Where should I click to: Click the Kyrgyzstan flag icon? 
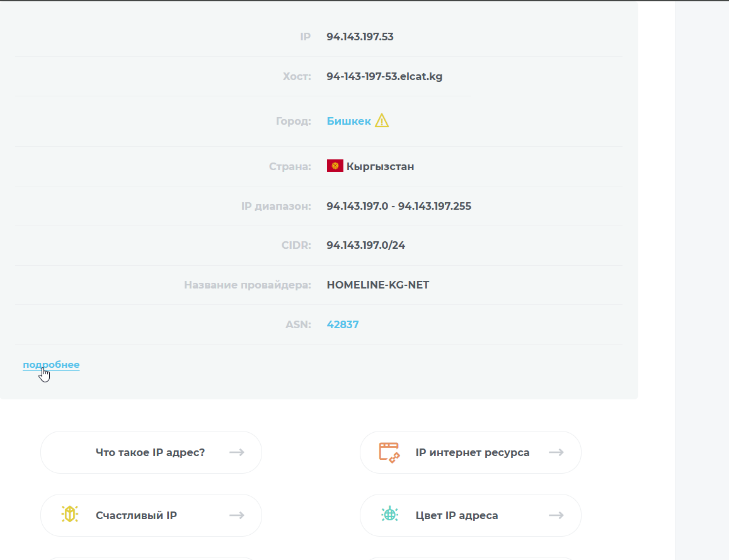(x=335, y=166)
